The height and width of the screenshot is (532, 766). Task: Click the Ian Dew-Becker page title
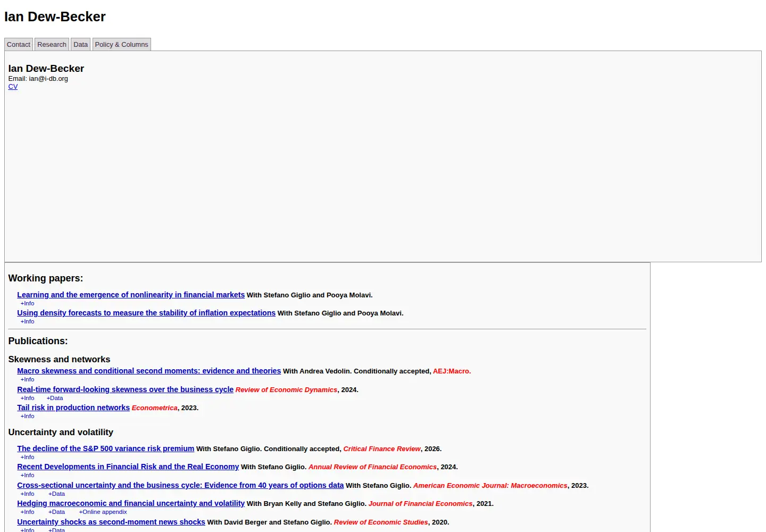55,16
